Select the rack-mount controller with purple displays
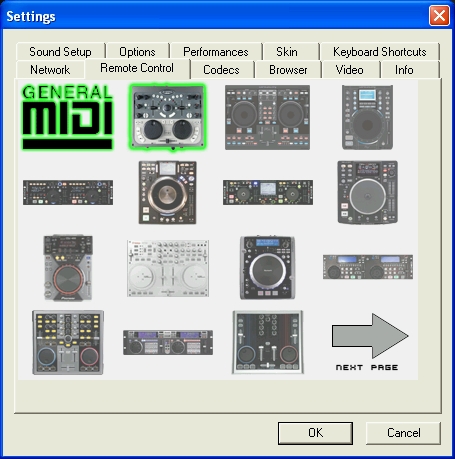Image resolution: width=455 pixels, height=459 pixels. pyautogui.click(x=168, y=342)
